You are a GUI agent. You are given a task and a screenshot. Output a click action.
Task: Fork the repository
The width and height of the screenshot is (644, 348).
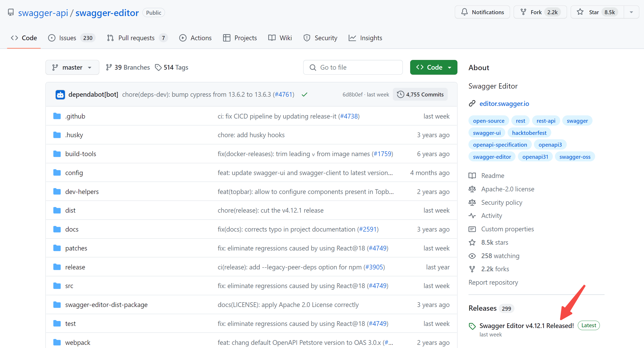pos(536,12)
